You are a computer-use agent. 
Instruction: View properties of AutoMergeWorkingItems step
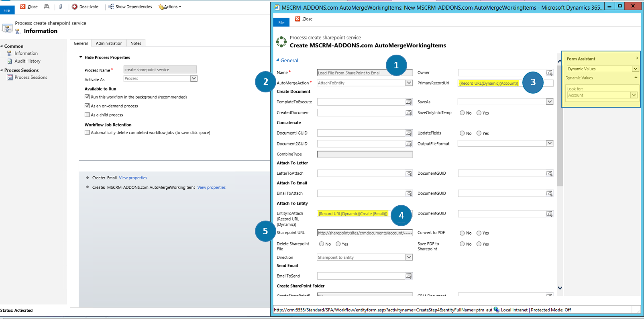[x=211, y=187]
